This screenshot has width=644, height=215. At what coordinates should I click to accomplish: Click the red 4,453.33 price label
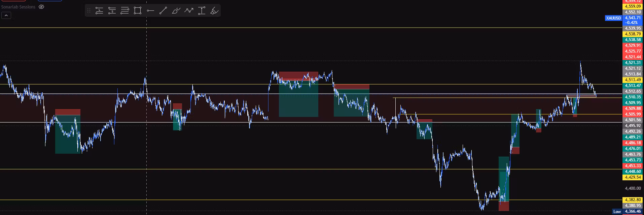coord(633,166)
